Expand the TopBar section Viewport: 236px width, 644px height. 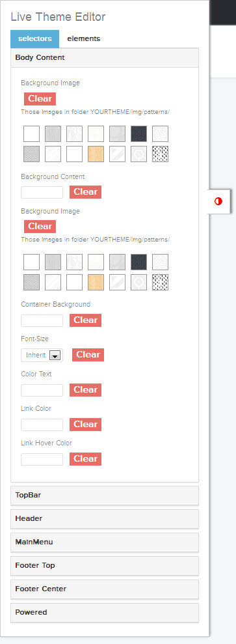(105, 496)
